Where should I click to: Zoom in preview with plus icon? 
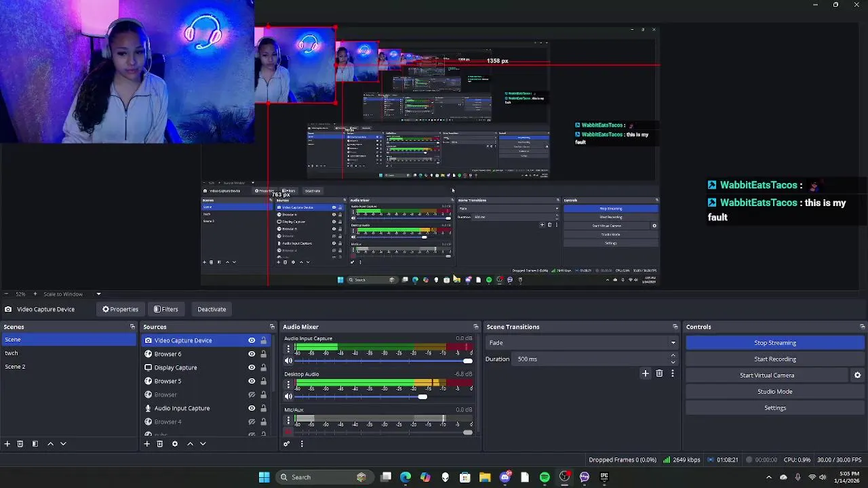point(35,294)
